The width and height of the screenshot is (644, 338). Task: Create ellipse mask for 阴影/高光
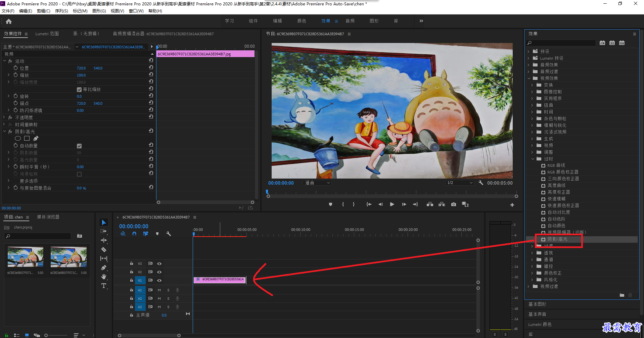(x=18, y=138)
